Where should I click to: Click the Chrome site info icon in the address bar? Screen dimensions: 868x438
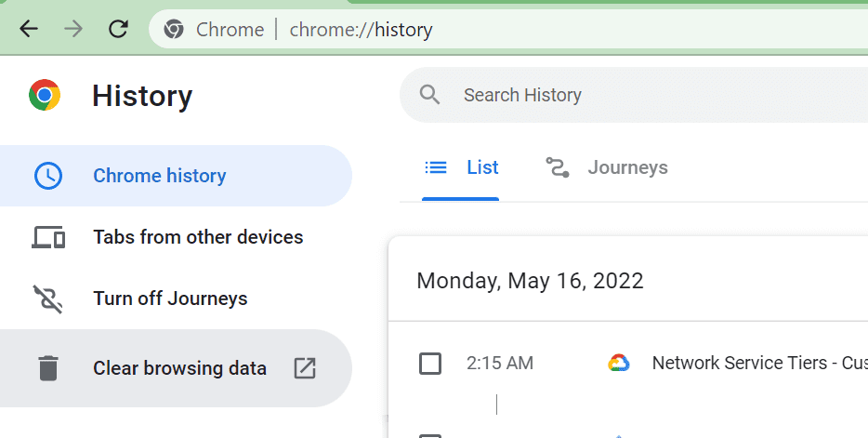click(x=174, y=30)
